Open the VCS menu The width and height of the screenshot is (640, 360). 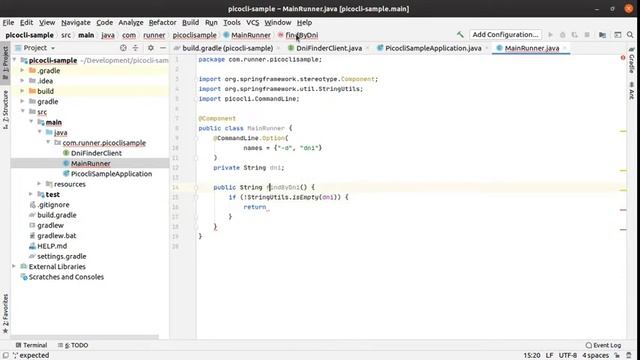coord(252,22)
